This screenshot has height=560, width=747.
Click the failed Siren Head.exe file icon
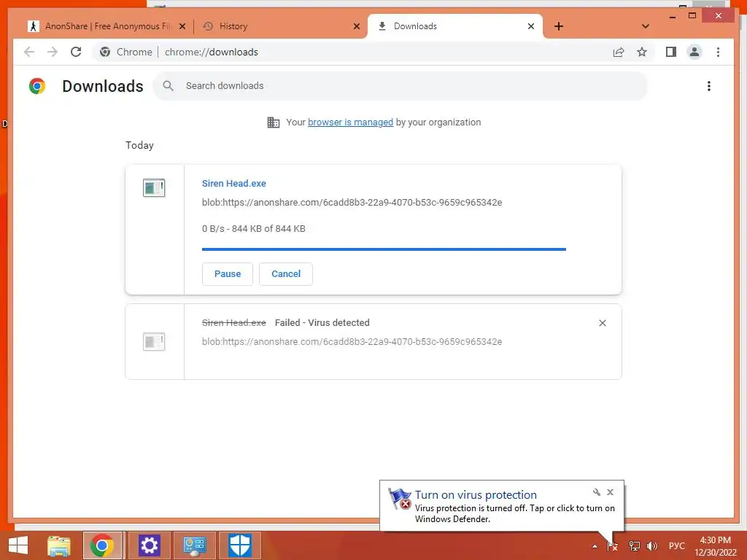(x=154, y=341)
